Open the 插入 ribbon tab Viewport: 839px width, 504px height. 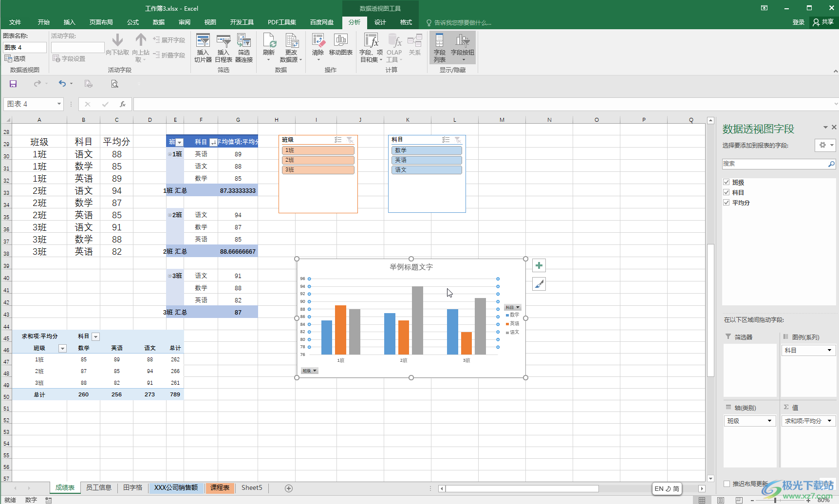[70, 22]
